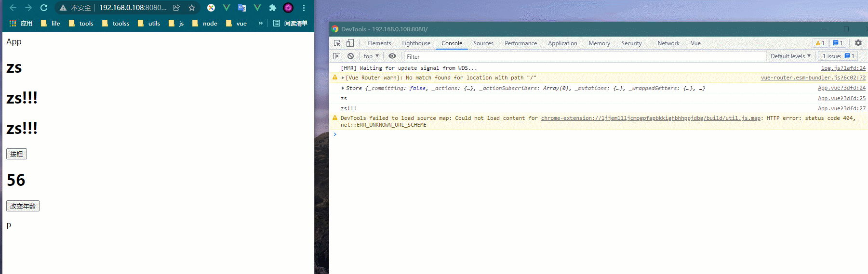
Task: Open the js bookmark folder
Action: pyautogui.click(x=176, y=23)
